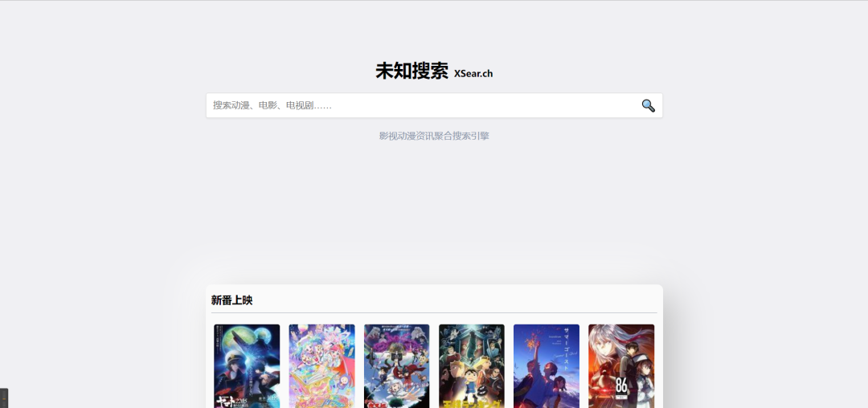
Task: Open the Summer Ghost fireworks poster
Action: [x=547, y=366]
